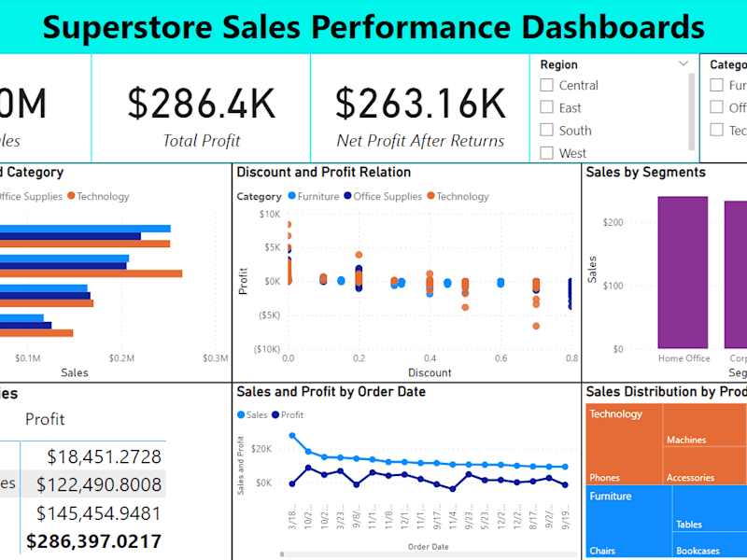Click the dashboard title Superstore Sales Performance Dashboards
Image resolution: width=747 pixels, height=560 pixels.
[373, 27]
